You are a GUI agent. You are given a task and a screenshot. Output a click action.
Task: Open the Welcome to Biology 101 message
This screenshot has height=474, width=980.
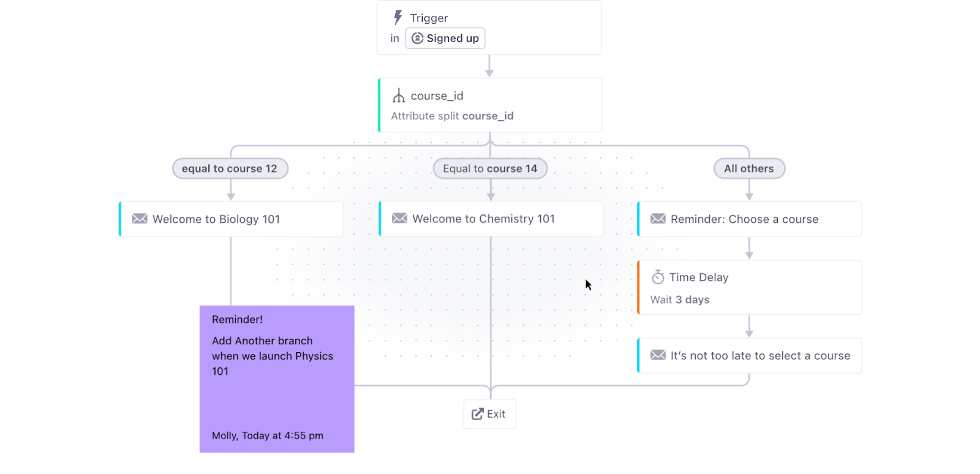pyautogui.click(x=231, y=219)
